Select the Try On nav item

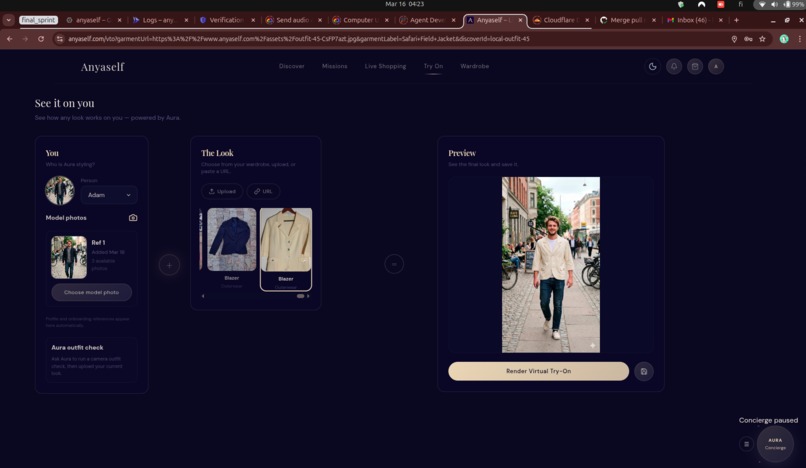coord(433,66)
